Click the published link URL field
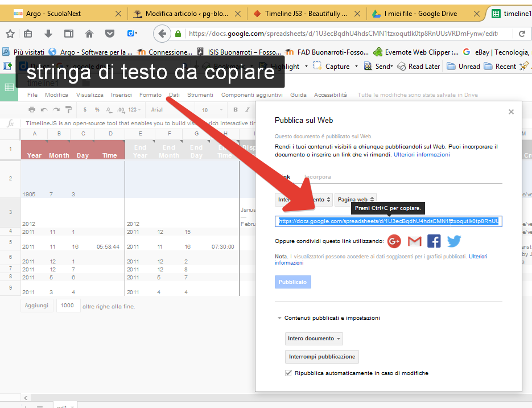The height and width of the screenshot is (408, 532). (389, 221)
